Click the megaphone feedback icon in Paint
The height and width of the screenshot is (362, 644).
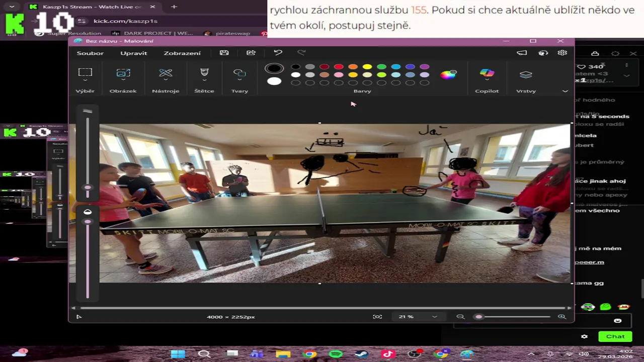click(522, 53)
